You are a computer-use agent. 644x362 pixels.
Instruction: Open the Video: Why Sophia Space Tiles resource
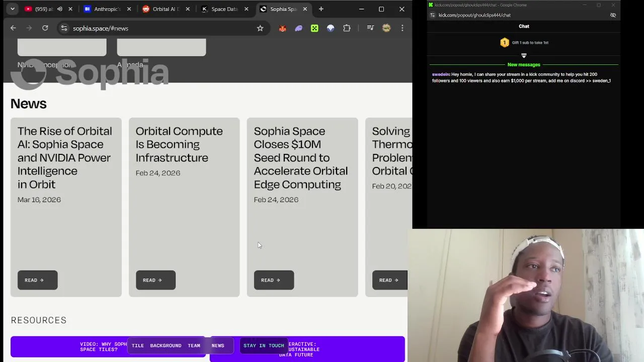108,347
